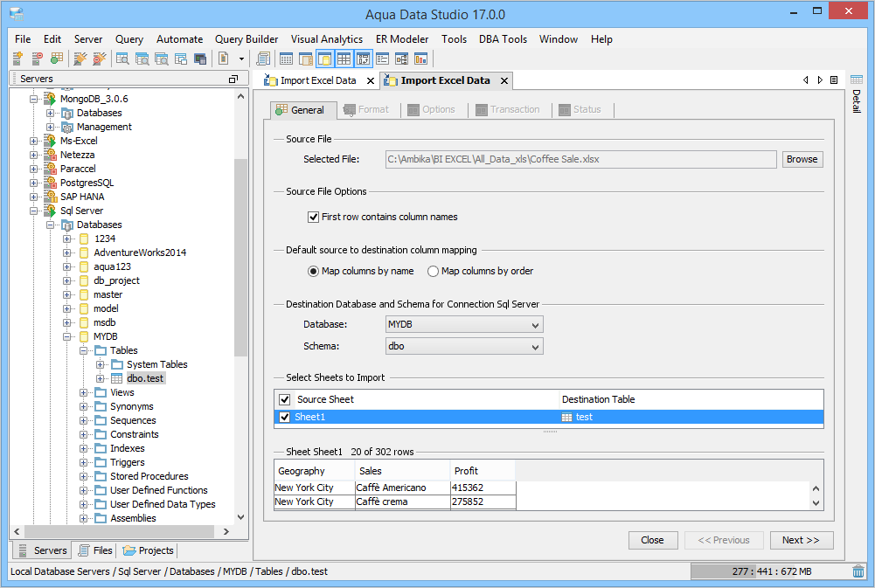Click the Geography column header
The image size is (875, 588).
pos(314,471)
